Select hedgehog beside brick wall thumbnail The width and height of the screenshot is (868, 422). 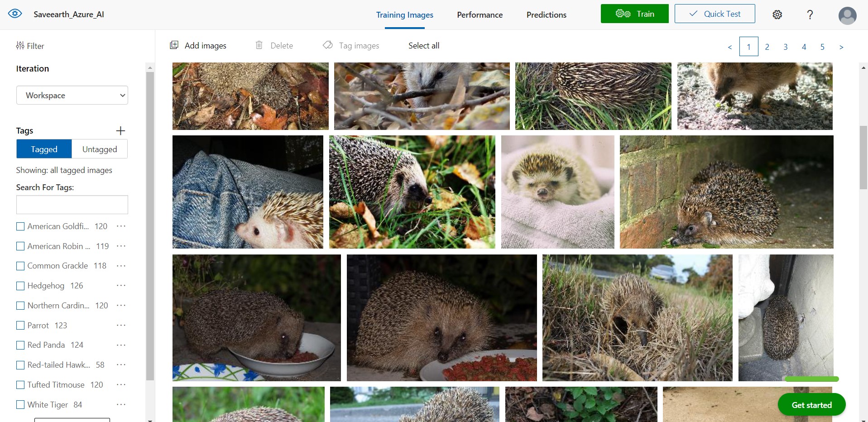(x=726, y=192)
